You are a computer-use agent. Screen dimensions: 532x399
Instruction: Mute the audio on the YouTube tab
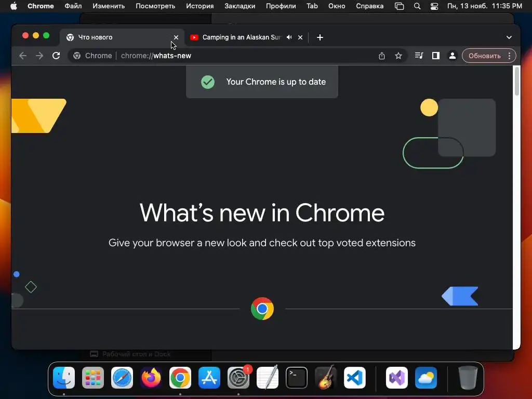point(289,37)
